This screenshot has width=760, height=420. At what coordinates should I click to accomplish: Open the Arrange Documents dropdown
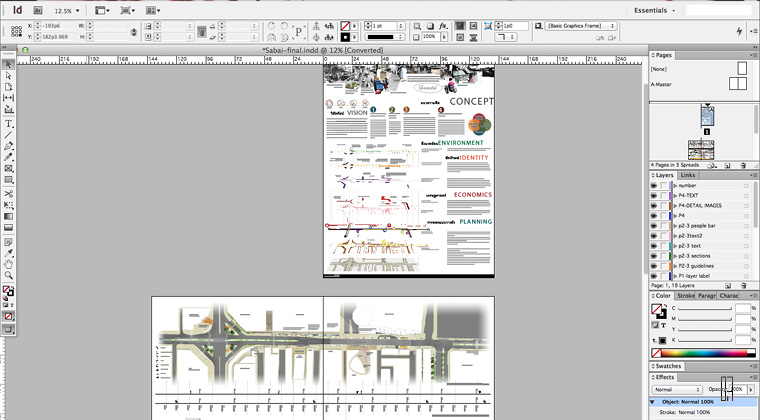[153, 10]
